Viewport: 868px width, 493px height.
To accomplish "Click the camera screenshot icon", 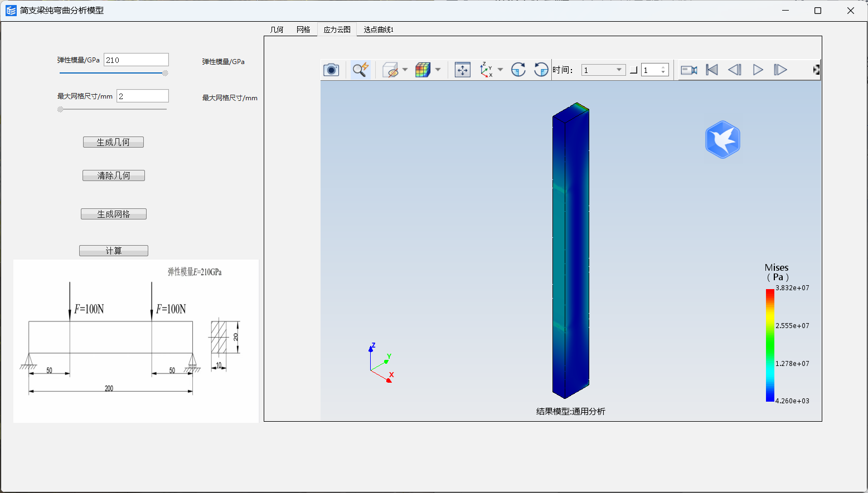I will [331, 70].
